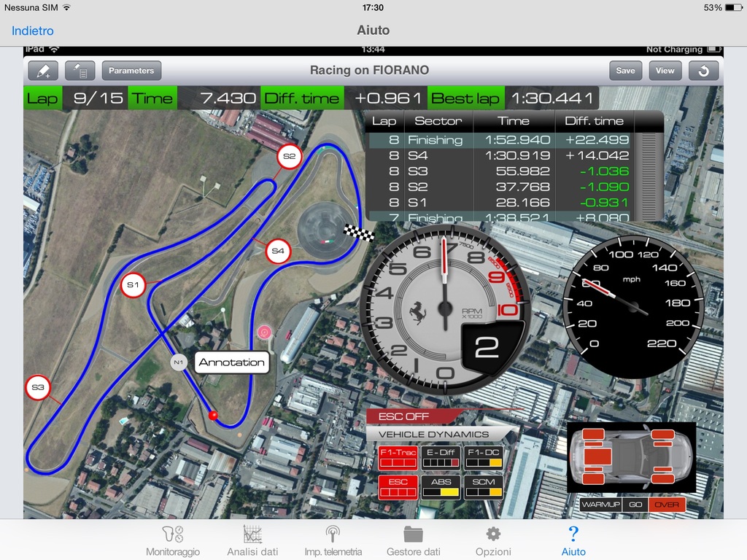Tap the refresh arrow icon
Image resolution: width=747 pixels, height=560 pixels.
(x=703, y=71)
